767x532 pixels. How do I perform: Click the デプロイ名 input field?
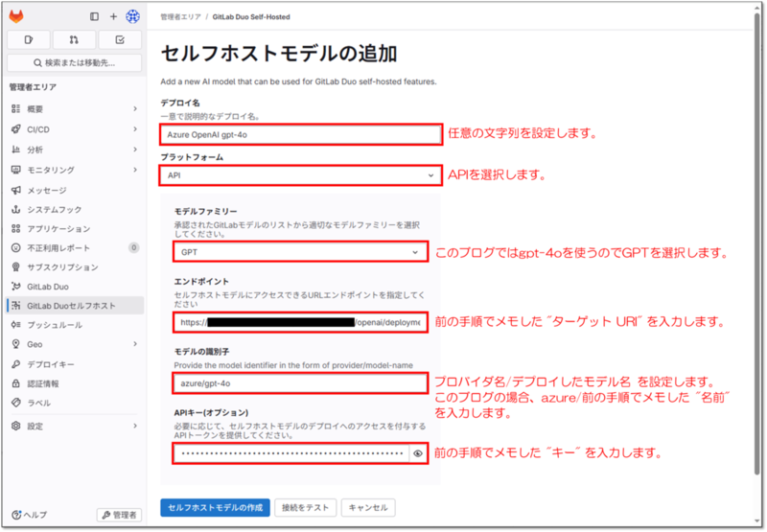tap(300, 134)
